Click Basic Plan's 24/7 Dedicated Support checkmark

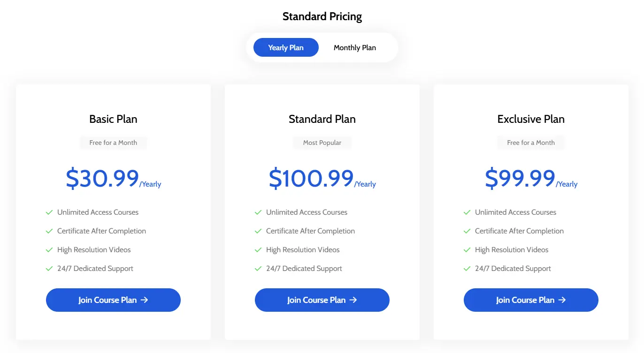pos(49,269)
